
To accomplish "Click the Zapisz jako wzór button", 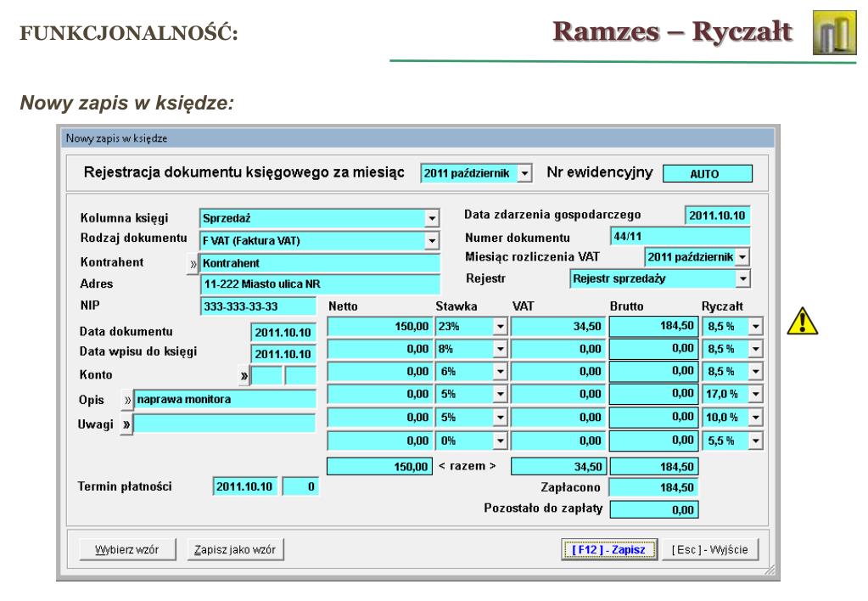I will coord(235,549).
